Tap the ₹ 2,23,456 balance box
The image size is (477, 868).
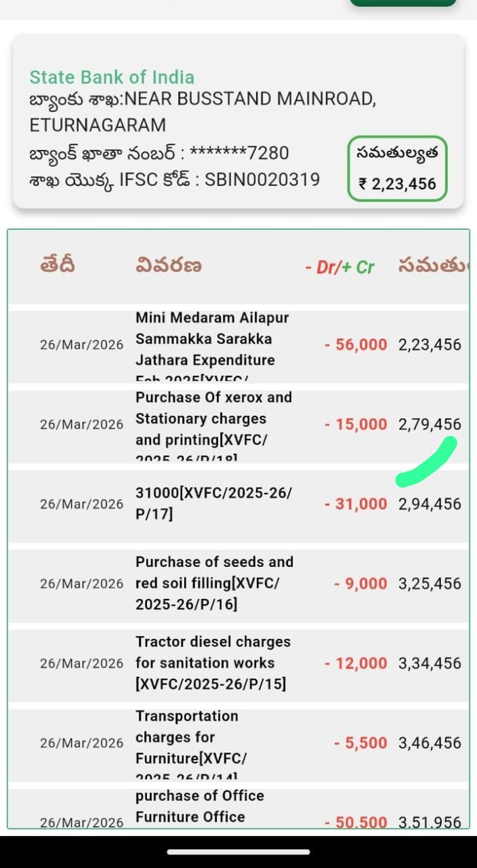(x=398, y=169)
